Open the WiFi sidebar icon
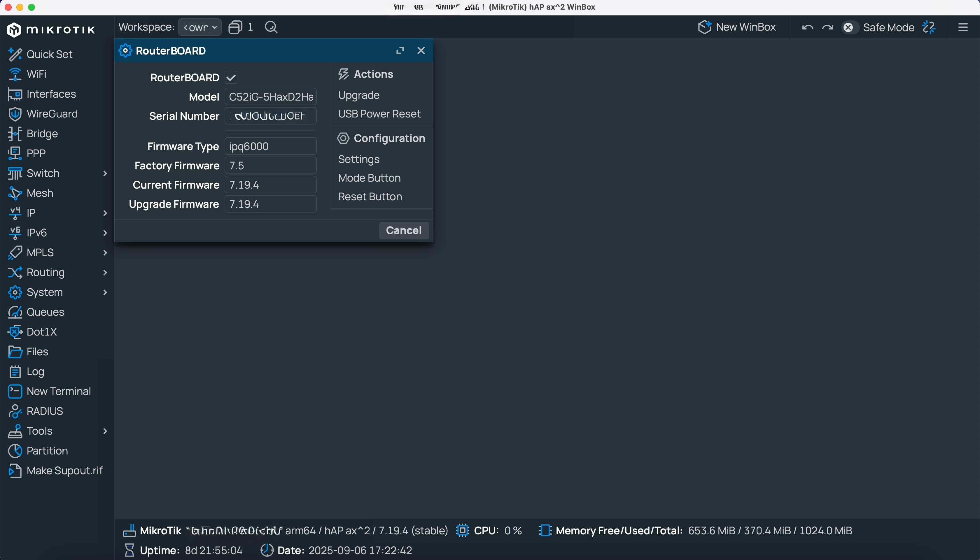980x560 pixels. point(15,74)
